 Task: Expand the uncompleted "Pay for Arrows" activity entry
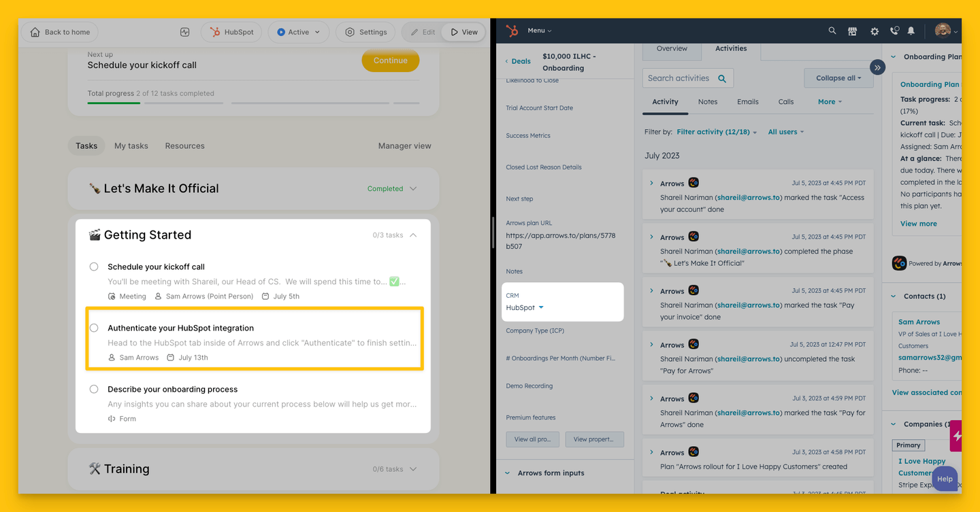(x=651, y=345)
